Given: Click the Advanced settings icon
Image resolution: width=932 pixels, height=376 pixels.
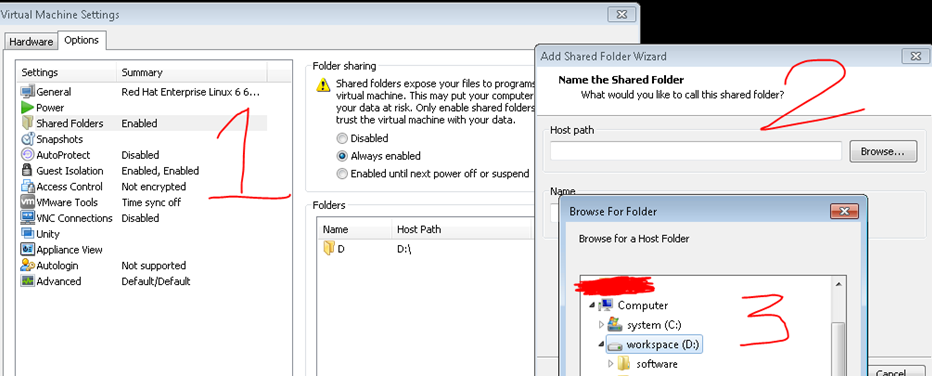Looking at the screenshot, I should [x=28, y=281].
